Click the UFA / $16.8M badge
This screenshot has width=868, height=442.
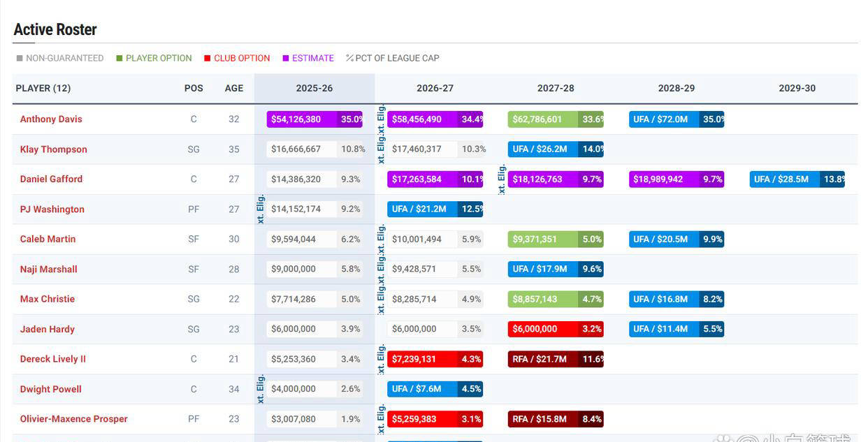(x=677, y=300)
